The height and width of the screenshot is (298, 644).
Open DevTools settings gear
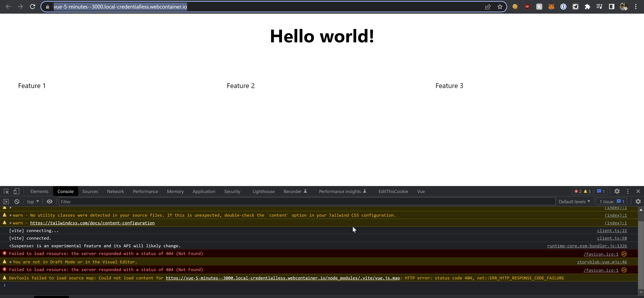[x=617, y=191]
